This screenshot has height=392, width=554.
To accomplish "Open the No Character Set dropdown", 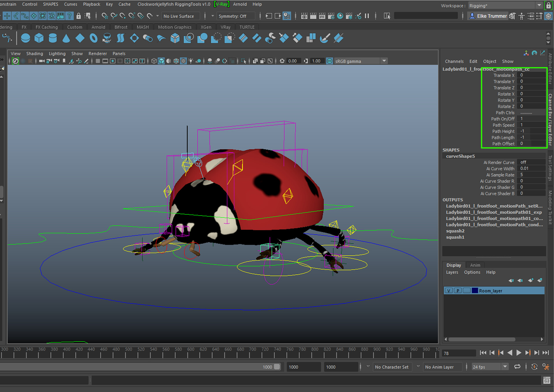I will tap(392, 367).
